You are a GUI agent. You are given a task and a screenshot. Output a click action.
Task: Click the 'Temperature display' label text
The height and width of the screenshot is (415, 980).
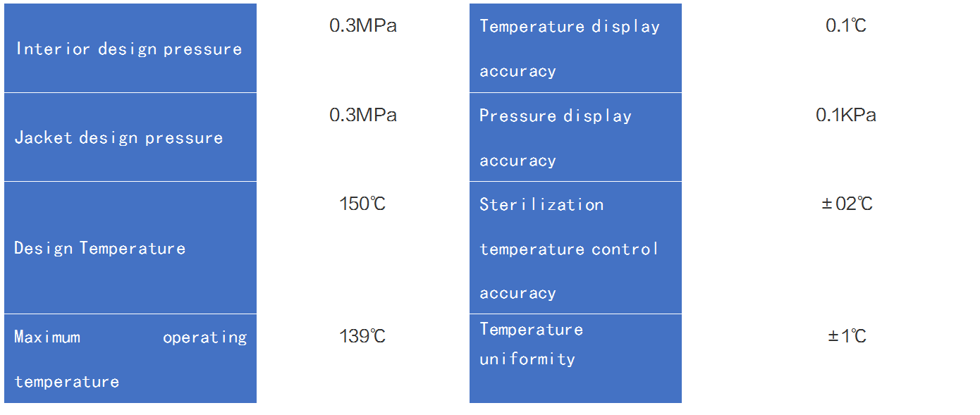point(570,27)
